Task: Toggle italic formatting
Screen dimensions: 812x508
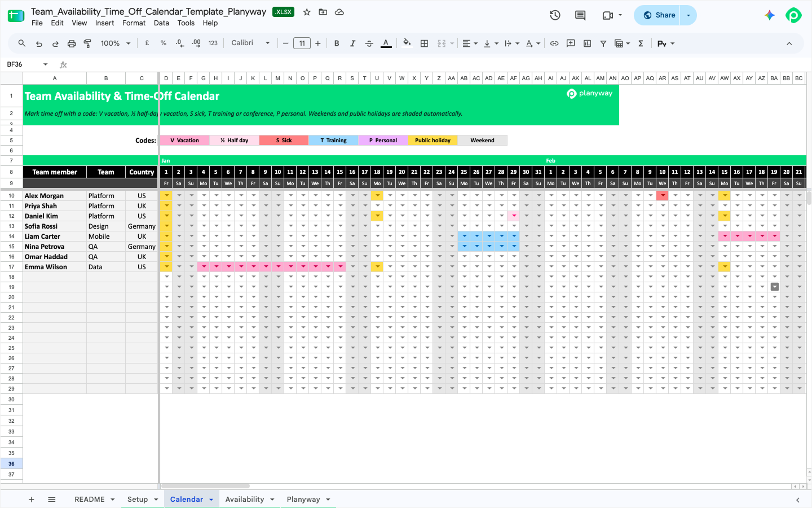Action: coord(353,43)
